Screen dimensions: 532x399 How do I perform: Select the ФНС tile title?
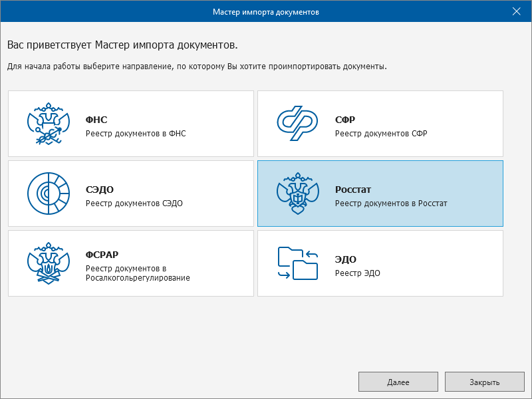(x=96, y=120)
